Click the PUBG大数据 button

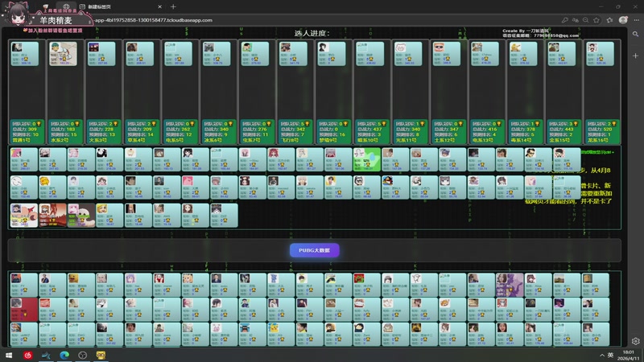[314, 250]
